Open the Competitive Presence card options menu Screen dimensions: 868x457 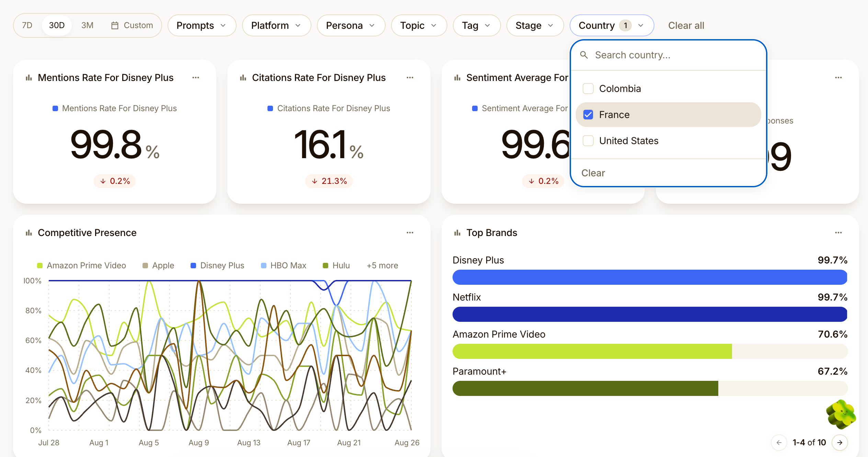pos(410,233)
